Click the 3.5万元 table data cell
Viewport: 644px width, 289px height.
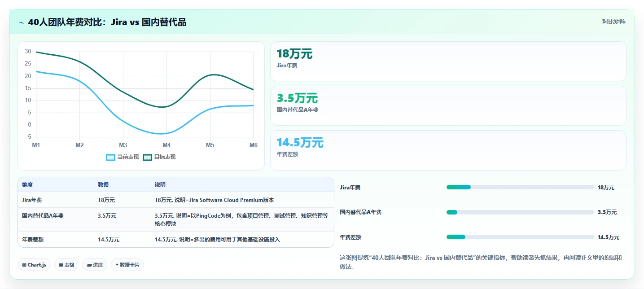click(107, 215)
